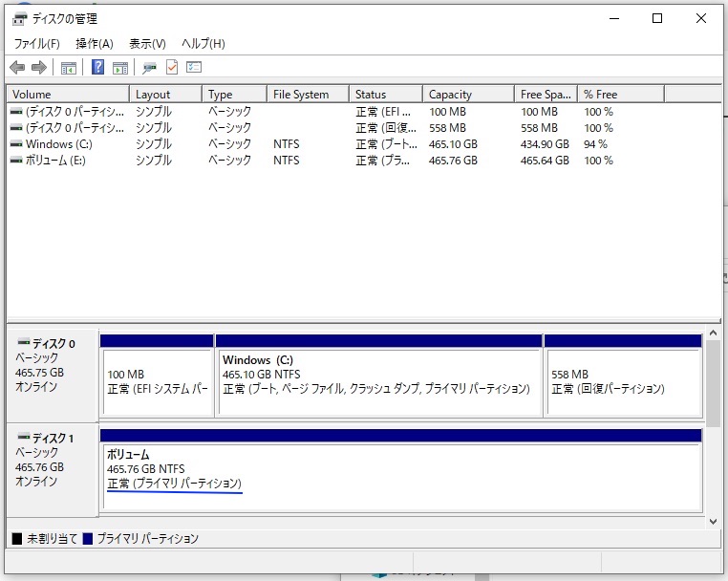
Task: Select the 100 MB EFI volume row name
Action: pyautogui.click(x=75, y=112)
